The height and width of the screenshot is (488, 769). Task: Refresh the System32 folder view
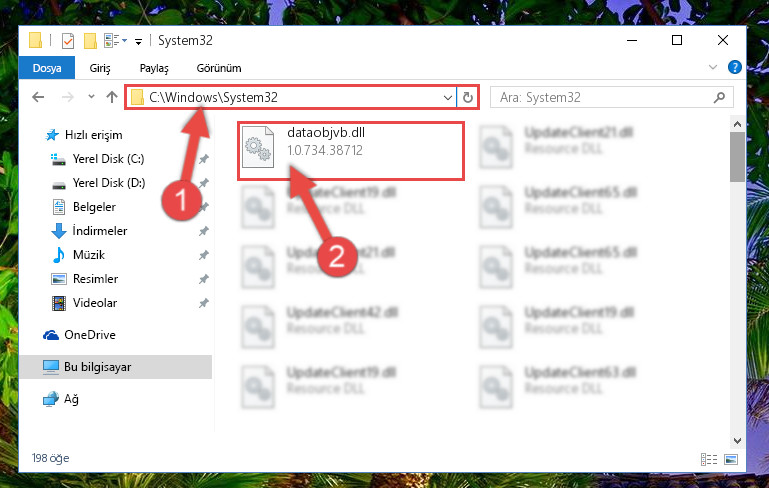(x=468, y=98)
